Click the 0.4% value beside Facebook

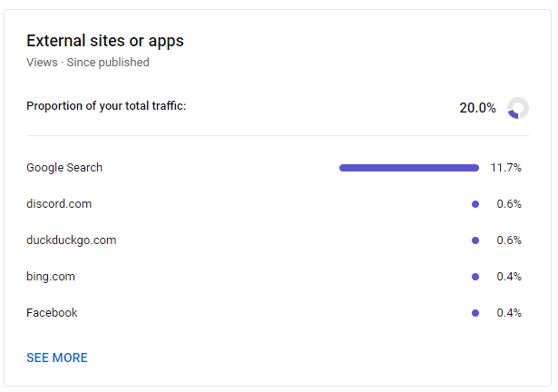tap(509, 313)
